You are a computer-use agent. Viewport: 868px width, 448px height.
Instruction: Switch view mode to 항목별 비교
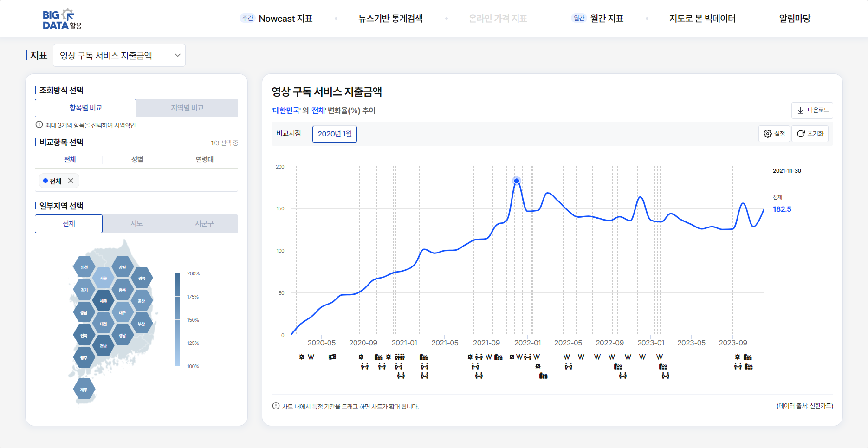click(85, 108)
